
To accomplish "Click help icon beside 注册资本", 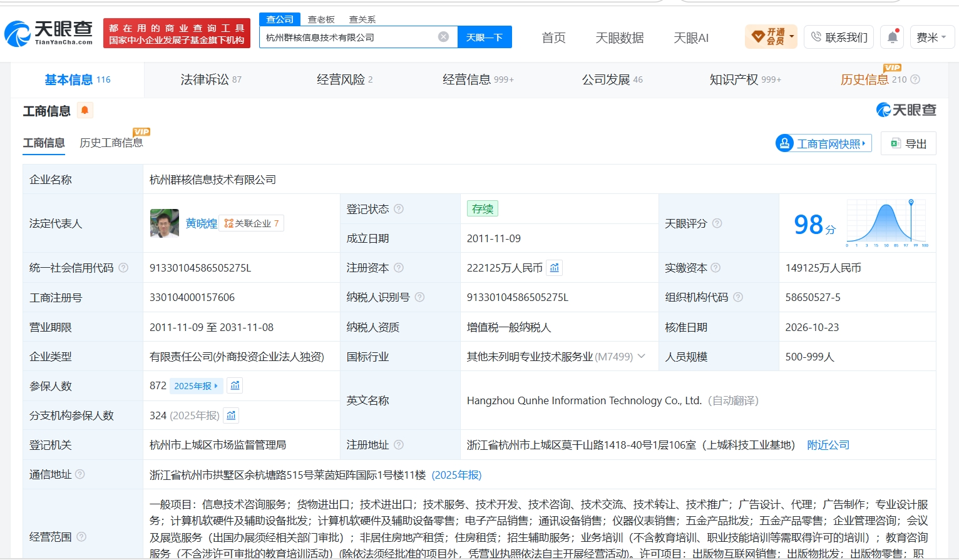I will click(399, 268).
